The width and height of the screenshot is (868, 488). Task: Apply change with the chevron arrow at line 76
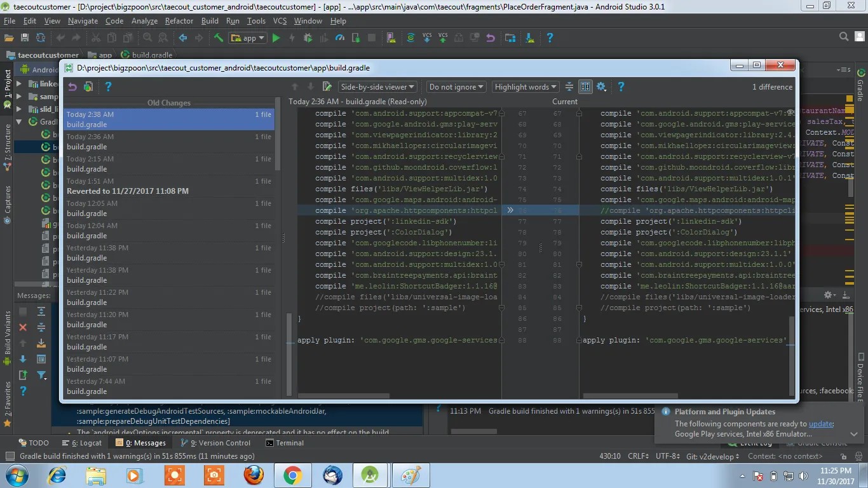pos(510,210)
